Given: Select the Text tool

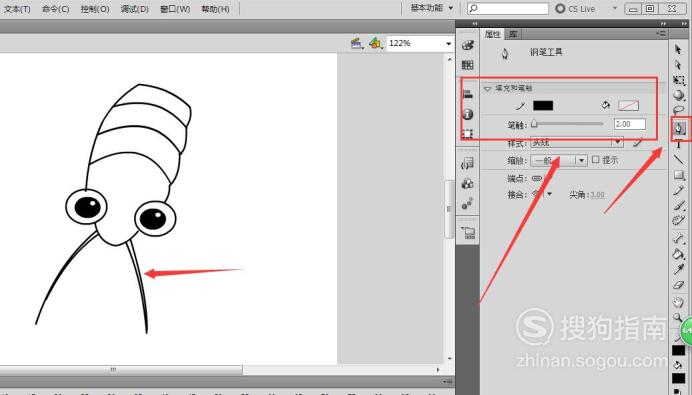Looking at the screenshot, I should [678, 144].
